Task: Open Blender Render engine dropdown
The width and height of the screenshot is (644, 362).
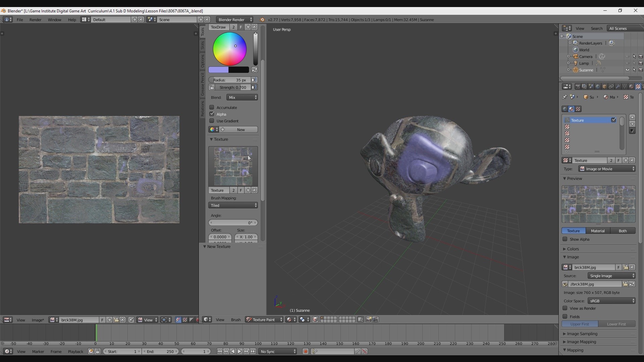Action: 234,20
